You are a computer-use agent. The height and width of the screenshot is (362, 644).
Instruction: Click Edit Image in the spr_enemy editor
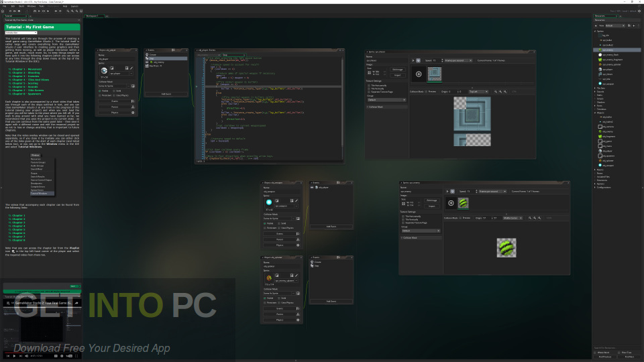431,200
